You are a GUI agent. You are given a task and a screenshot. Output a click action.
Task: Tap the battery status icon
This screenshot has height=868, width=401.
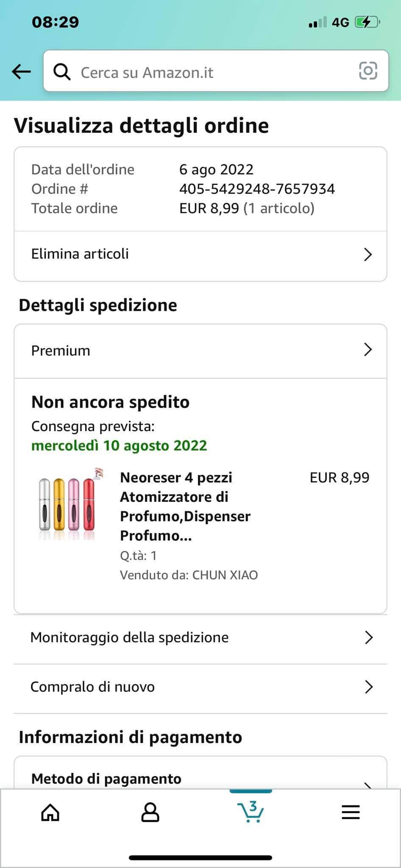[x=367, y=22]
